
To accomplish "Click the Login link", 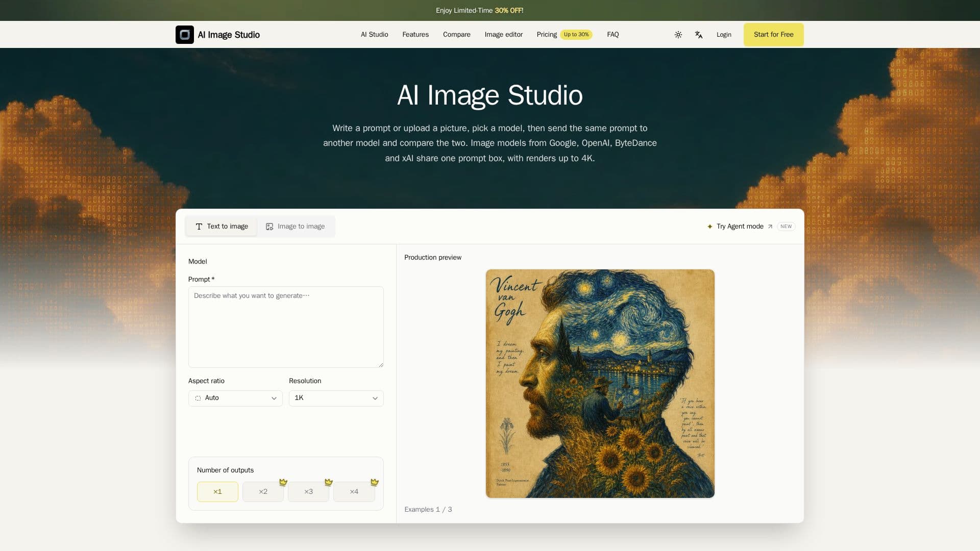I will click(724, 35).
